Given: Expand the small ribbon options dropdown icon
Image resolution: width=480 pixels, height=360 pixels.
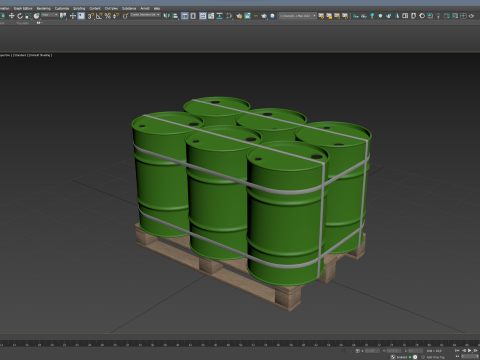Looking at the screenshot, I should click(x=39, y=23).
